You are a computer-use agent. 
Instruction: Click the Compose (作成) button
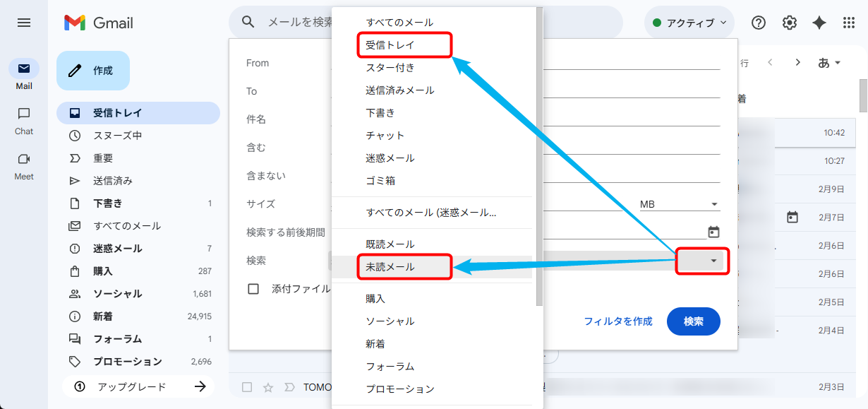pyautogui.click(x=93, y=71)
